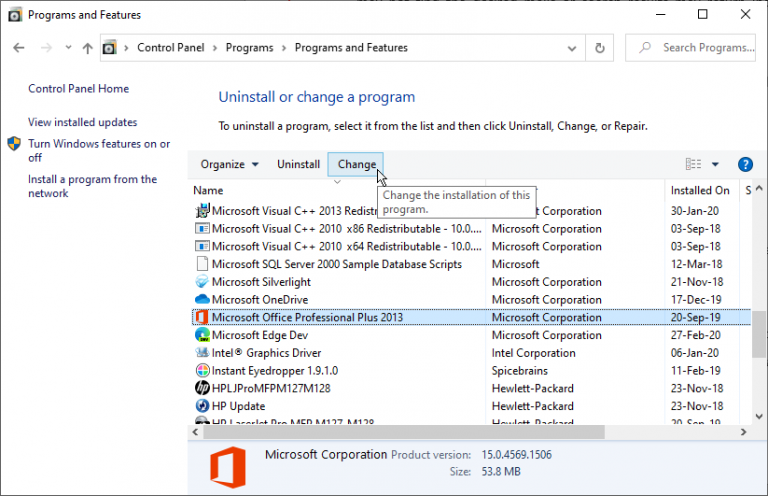
Task: Open Control Panel Home link
Action: (78, 89)
